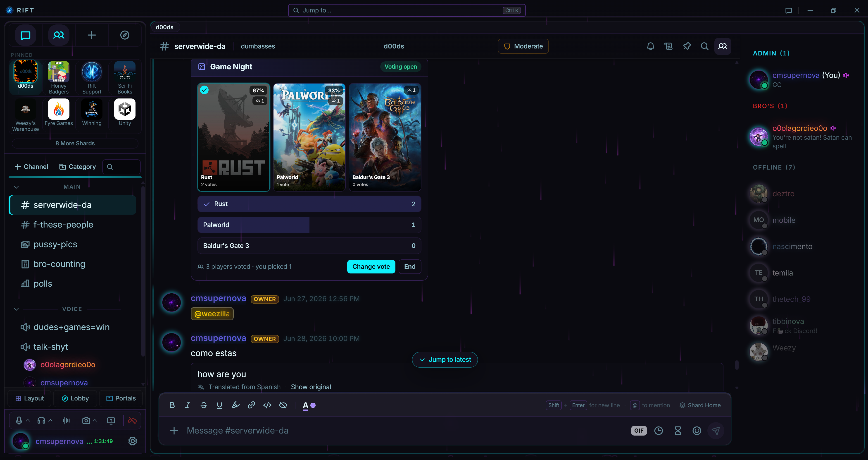868x460 pixels.
Task: Open the friends icon in the sidebar
Action: tap(59, 35)
